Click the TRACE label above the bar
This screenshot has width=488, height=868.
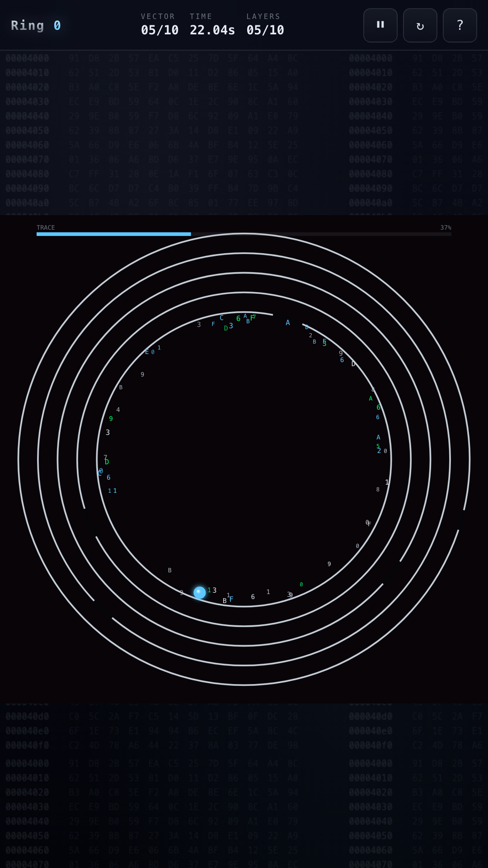click(46, 227)
